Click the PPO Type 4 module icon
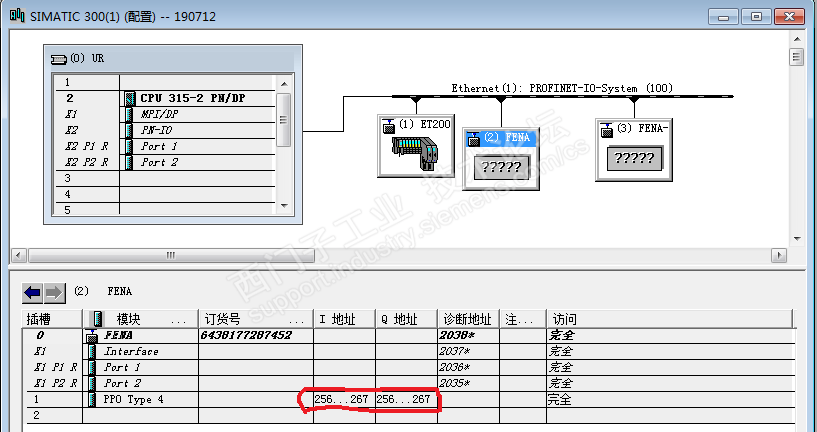This screenshot has height=432, width=817. click(92, 400)
